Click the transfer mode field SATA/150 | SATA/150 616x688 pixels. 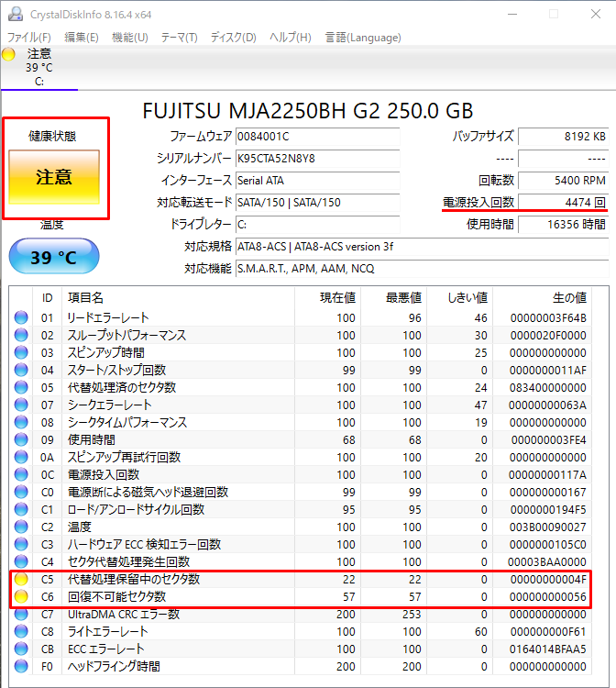click(317, 203)
